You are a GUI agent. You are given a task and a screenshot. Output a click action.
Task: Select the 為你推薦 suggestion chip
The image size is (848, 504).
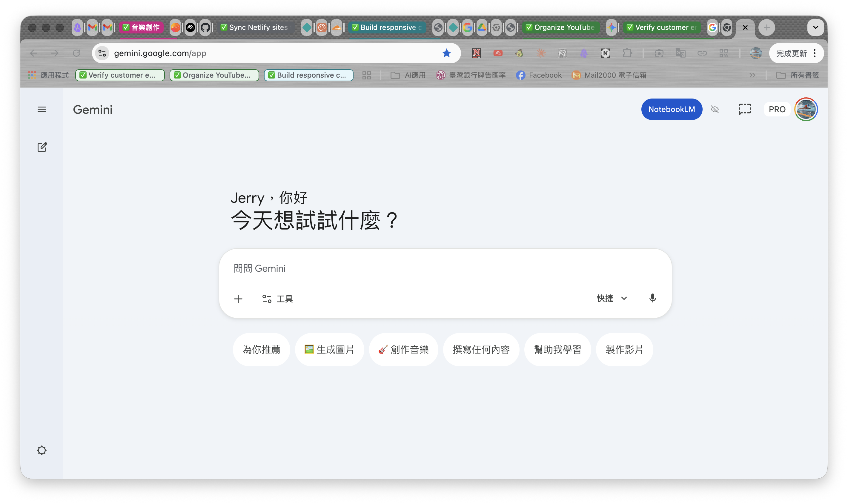tap(261, 349)
